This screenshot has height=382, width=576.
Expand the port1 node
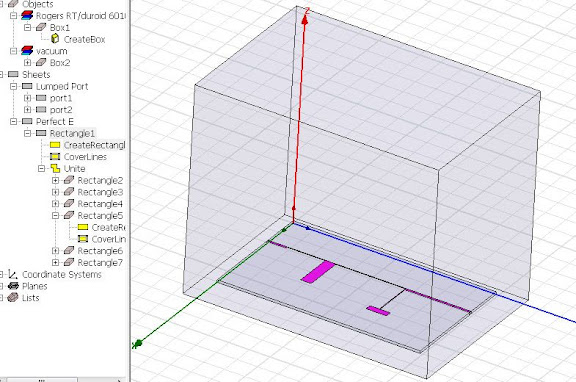click(28, 98)
